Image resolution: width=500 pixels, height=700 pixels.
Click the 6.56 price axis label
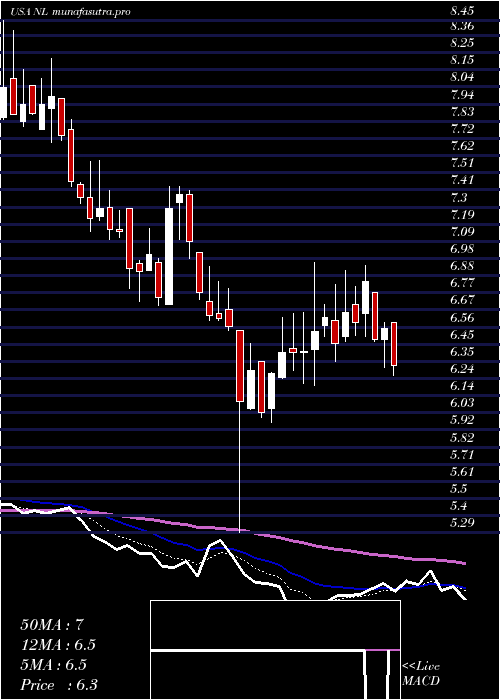coord(462,317)
